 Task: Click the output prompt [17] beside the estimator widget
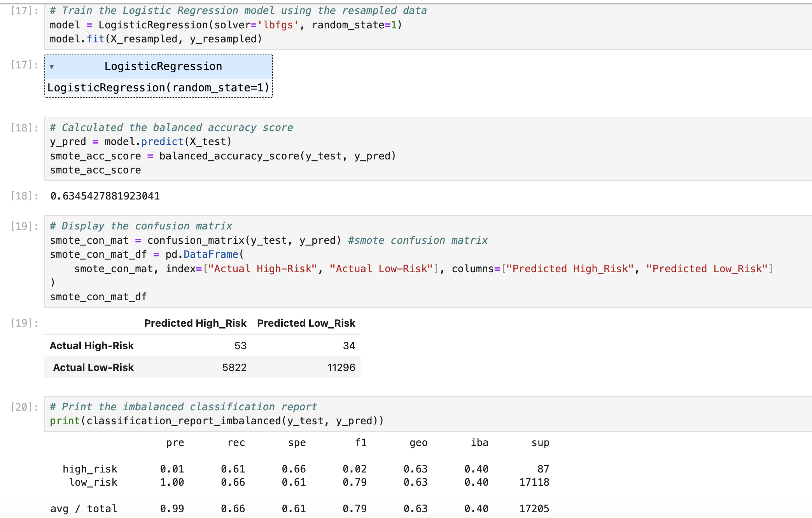[x=25, y=65]
